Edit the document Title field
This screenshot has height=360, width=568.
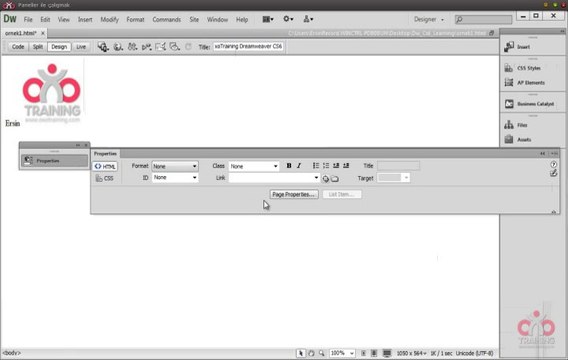248,47
